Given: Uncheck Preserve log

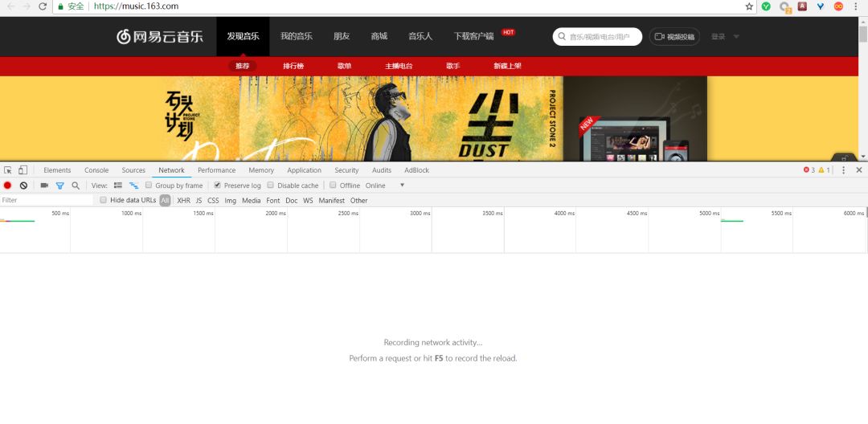Looking at the screenshot, I should click(218, 185).
